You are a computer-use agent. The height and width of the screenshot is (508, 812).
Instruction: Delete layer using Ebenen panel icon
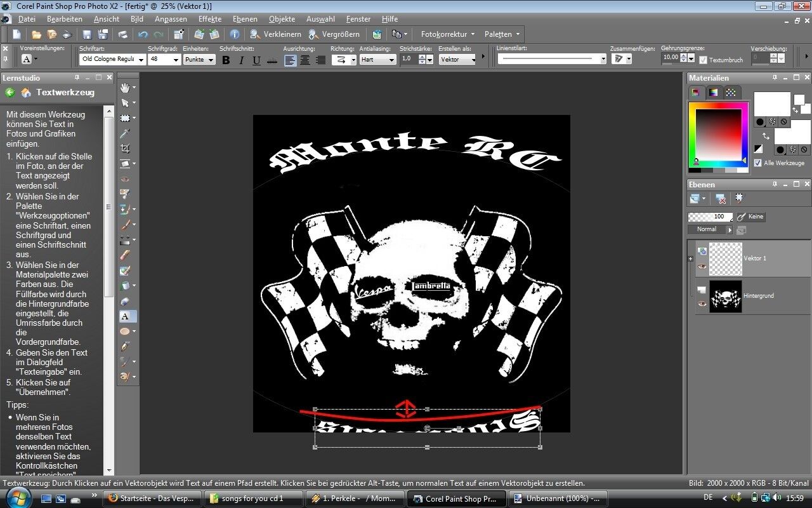point(721,199)
